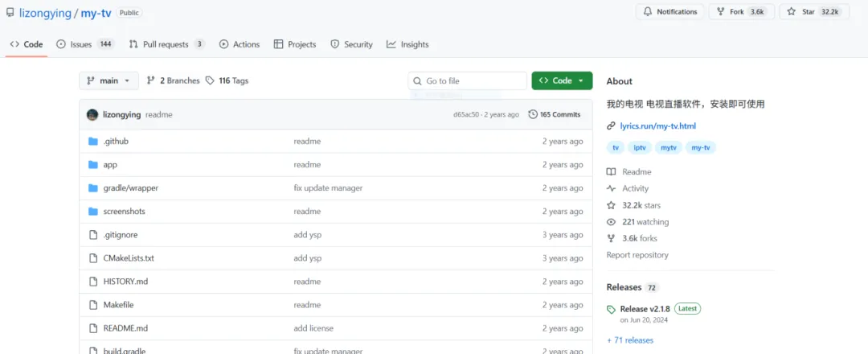Screen dimensions: 868x354
Task: Click folder icon next to .github
Action: 93,142
